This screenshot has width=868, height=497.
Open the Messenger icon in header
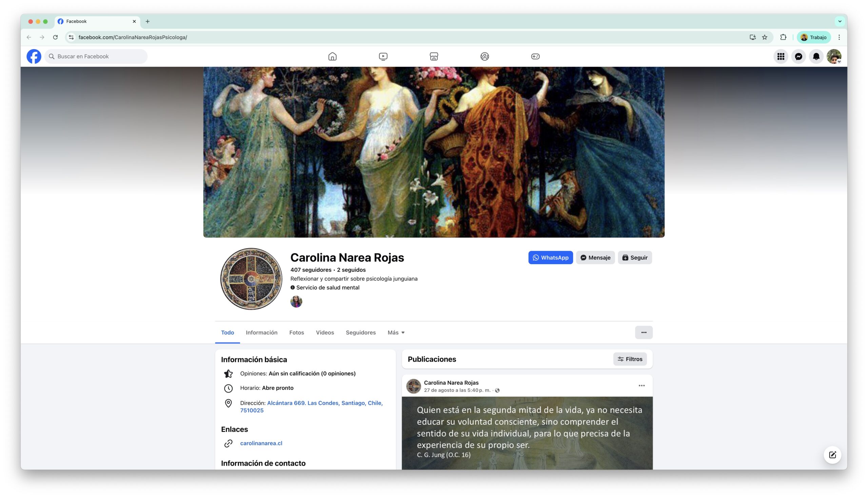798,56
